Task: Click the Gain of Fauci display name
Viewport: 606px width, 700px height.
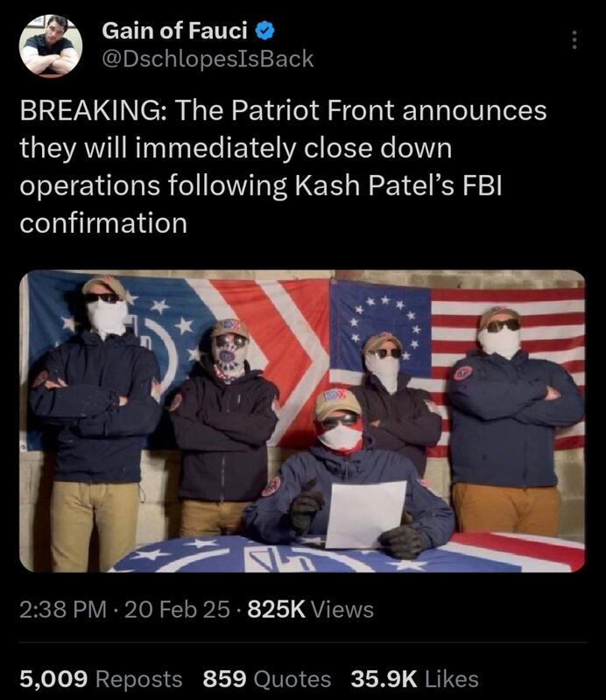Action: click(x=174, y=31)
